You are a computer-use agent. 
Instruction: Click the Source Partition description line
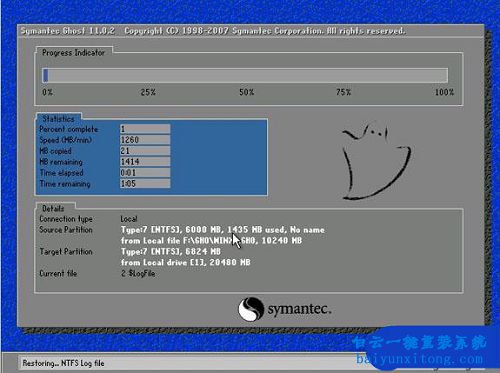pos(223,230)
